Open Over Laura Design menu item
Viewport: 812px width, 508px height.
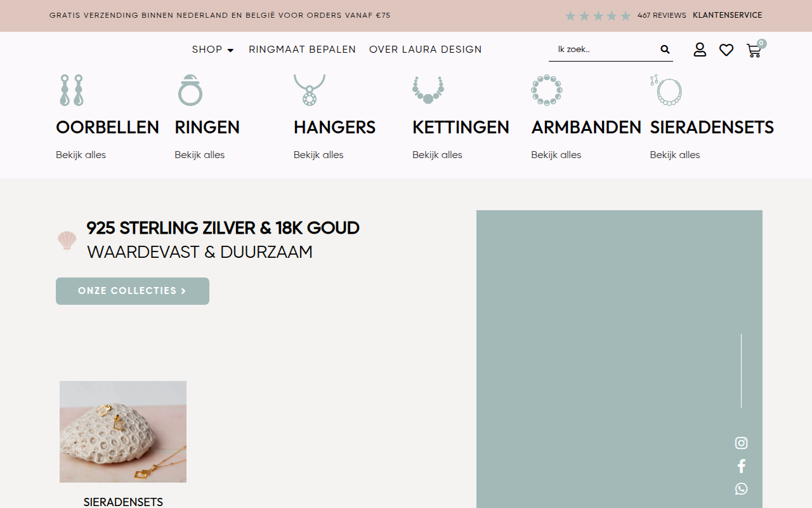[426, 50]
